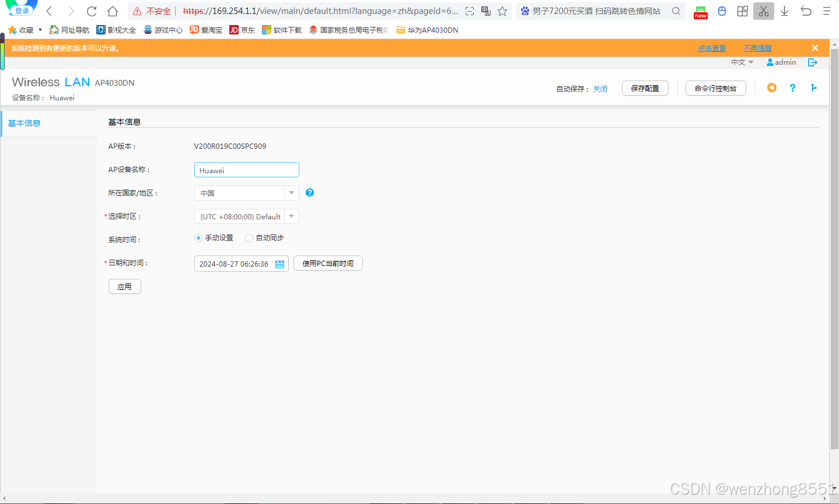Viewport: 839px width, 504px height.
Task: Click inside the AP设备名称 input field
Action: [246, 170]
